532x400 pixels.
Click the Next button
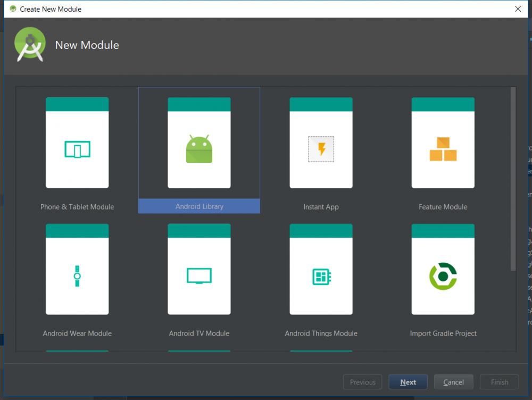[x=408, y=382]
